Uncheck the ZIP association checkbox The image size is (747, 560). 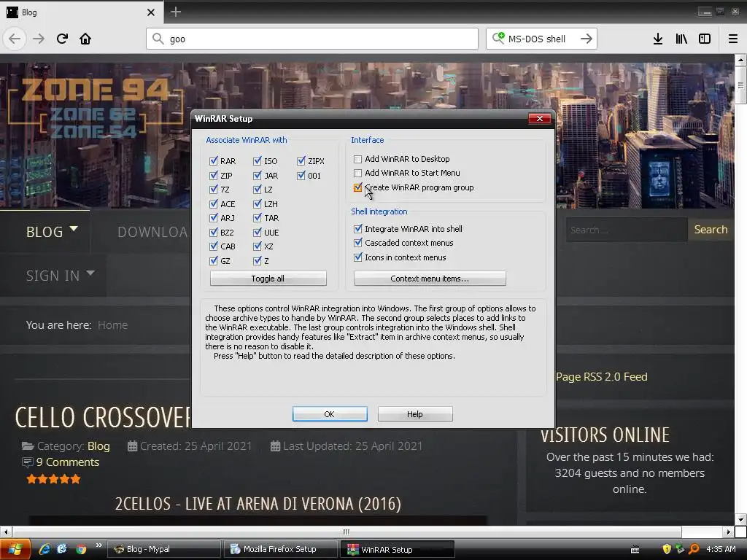tap(214, 175)
